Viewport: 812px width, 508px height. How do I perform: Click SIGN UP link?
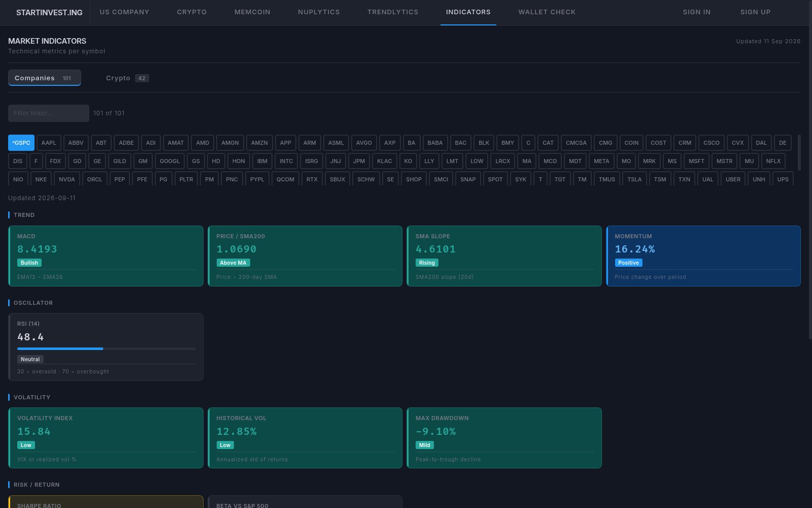[755, 12]
